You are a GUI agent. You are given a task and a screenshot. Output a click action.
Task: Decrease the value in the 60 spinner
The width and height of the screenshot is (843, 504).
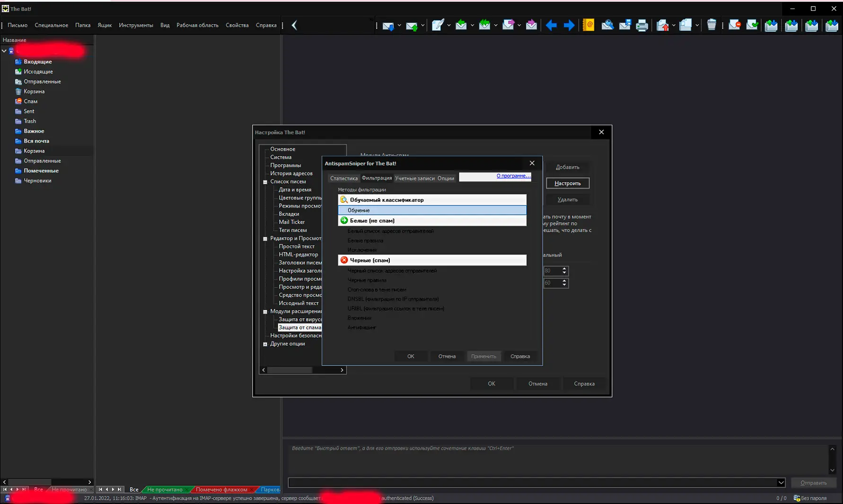564,285
